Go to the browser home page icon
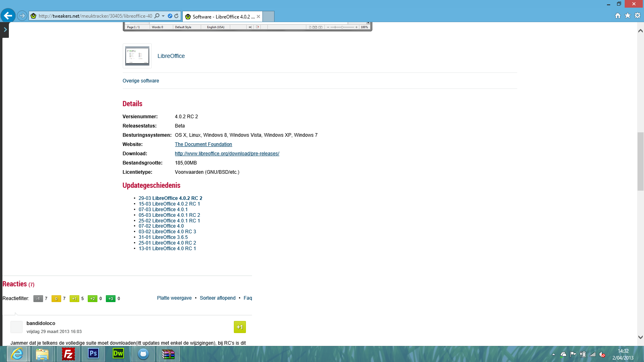 618,16
